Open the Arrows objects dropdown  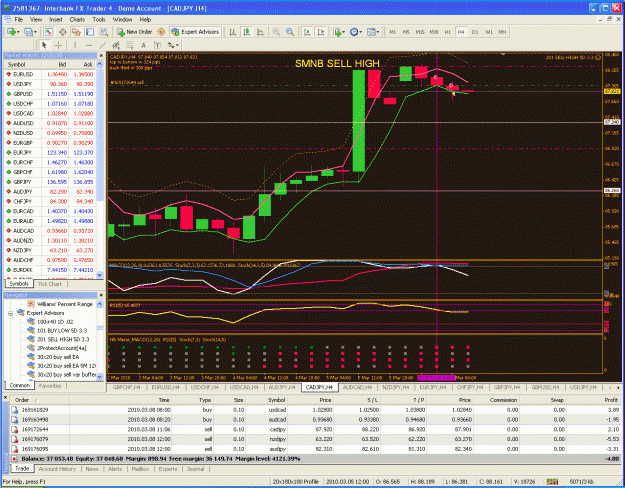(x=173, y=45)
